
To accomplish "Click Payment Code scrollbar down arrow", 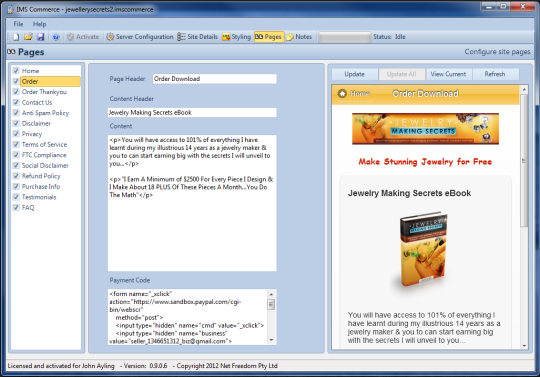I will pos(271,340).
